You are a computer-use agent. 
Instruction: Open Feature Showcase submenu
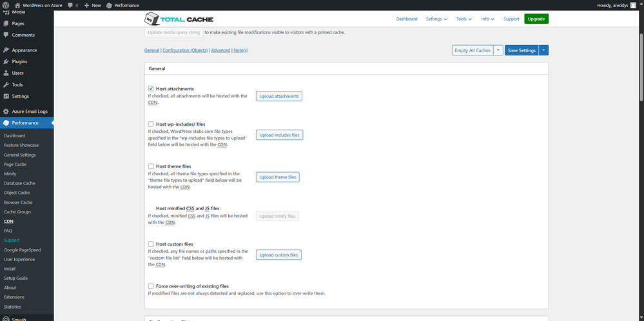21,145
